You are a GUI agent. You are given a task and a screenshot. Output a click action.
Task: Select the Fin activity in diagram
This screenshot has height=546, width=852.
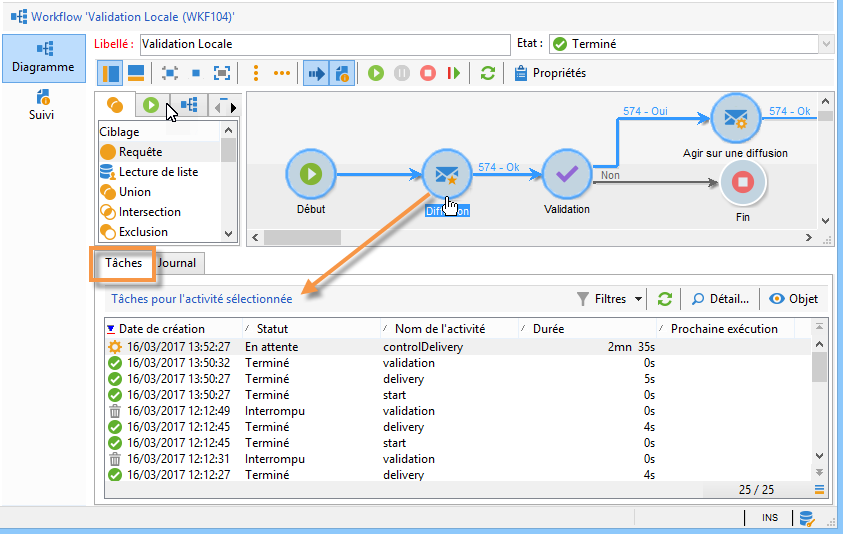click(x=743, y=182)
